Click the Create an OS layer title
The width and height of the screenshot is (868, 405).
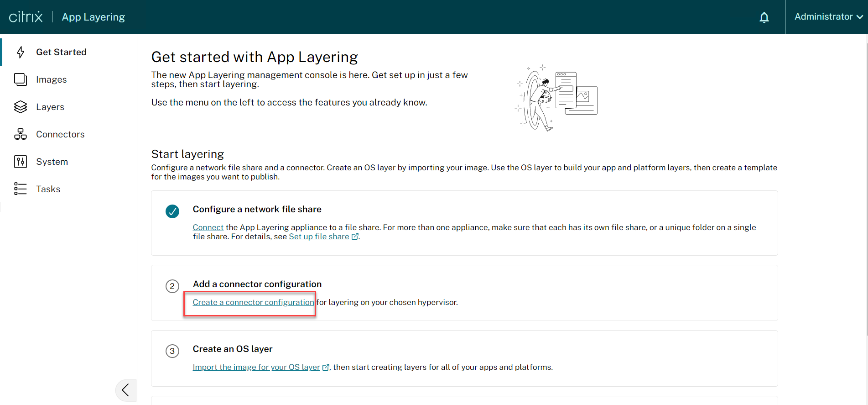(233, 349)
